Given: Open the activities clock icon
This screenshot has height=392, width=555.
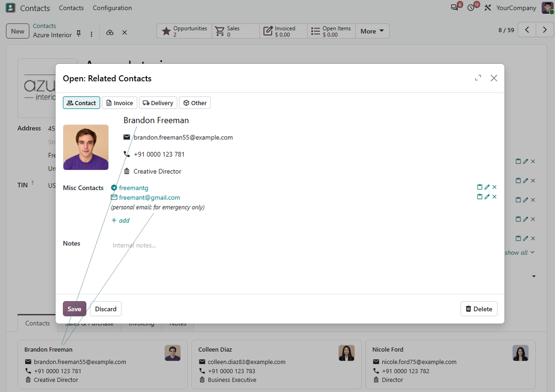Looking at the screenshot, I should (471, 8).
